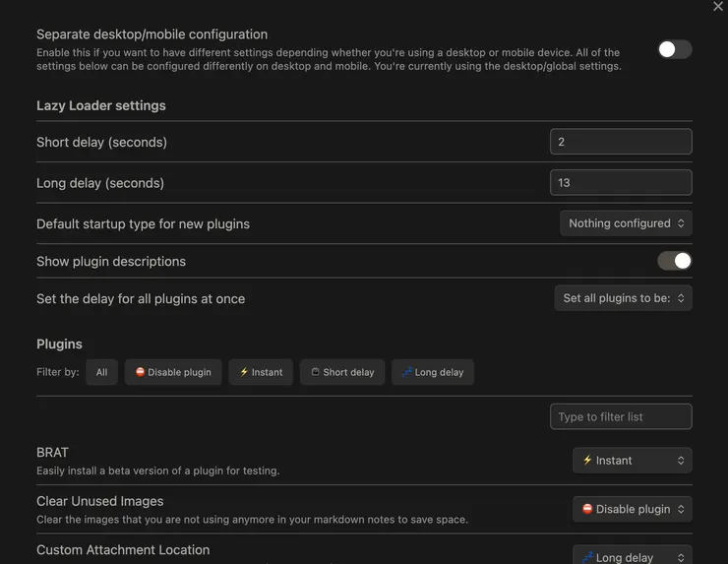Image resolution: width=728 pixels, height=564 pixels.
Task: Enable separate desktop/mobile configuration toggle
Action: click(675, 49)
